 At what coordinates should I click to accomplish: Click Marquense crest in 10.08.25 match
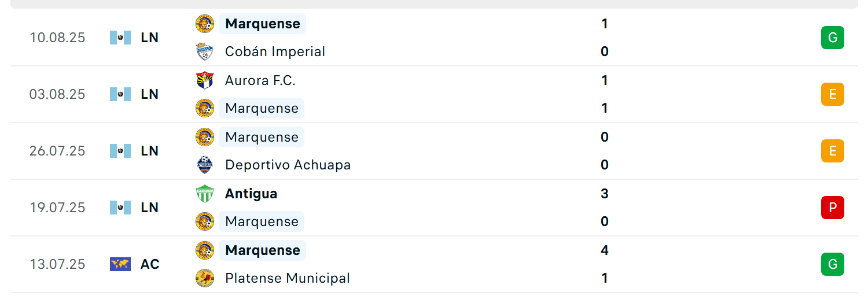205,24
